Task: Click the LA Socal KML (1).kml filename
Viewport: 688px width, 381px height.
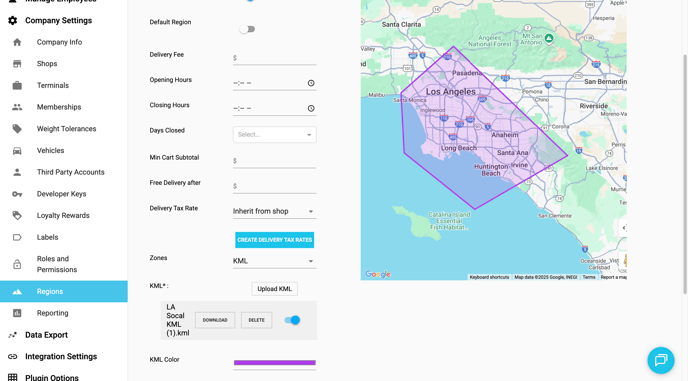Action: pos(178,320)
